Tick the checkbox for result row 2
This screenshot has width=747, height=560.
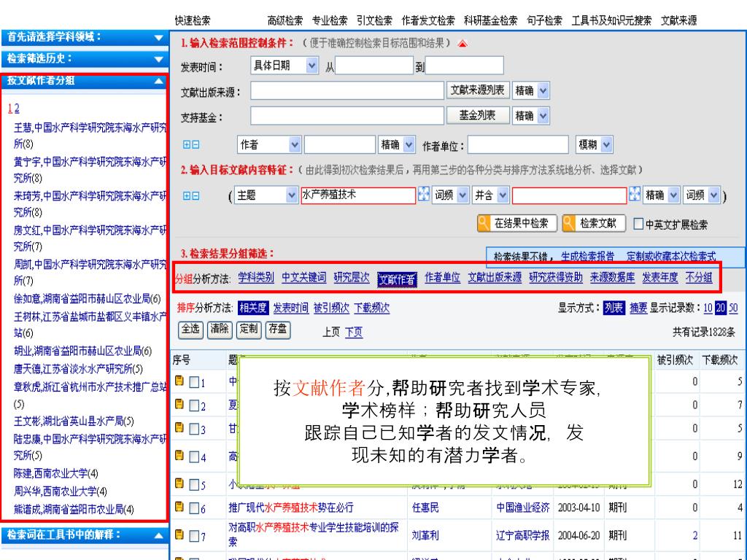coord(194,405)
